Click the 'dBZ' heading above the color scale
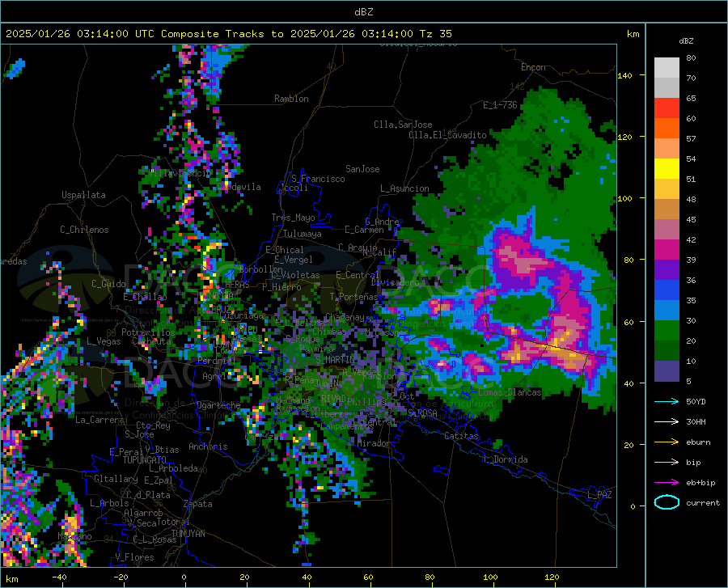 click(686, 40)
